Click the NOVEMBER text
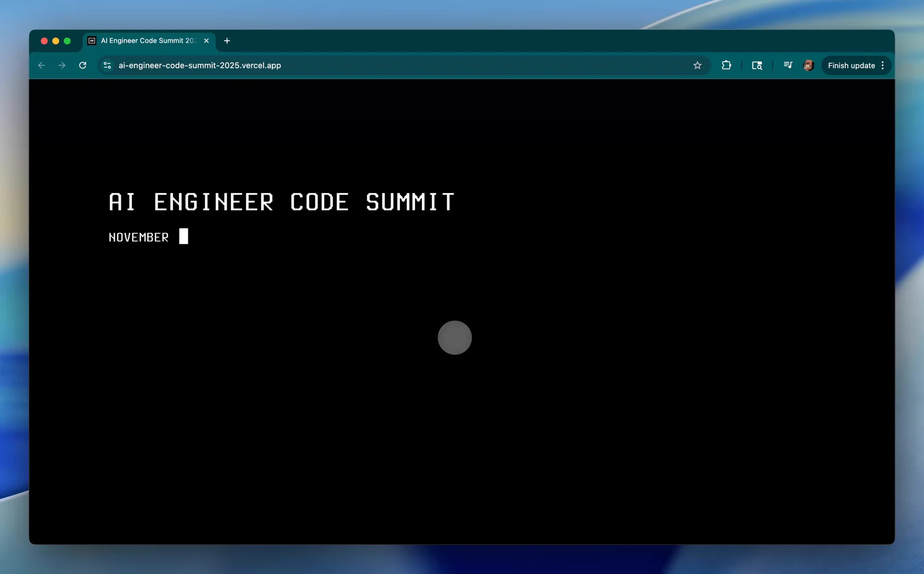The height and width of the screenshot is (574, 924). pos(139,237)
